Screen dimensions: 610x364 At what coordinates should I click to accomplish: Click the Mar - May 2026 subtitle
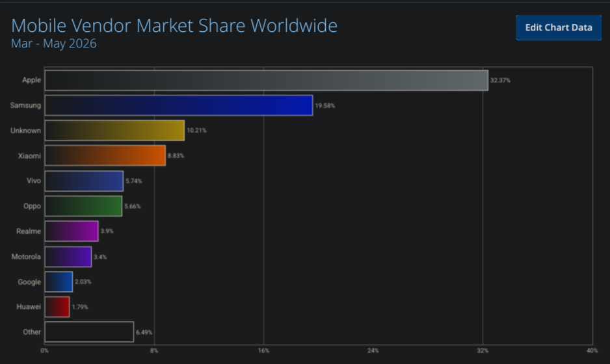(54, 44)
